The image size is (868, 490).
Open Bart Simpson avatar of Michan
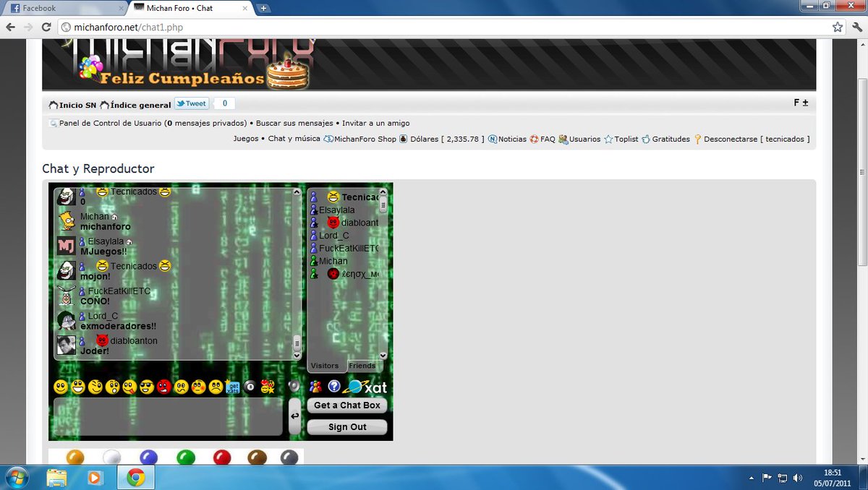click(67, 221)
